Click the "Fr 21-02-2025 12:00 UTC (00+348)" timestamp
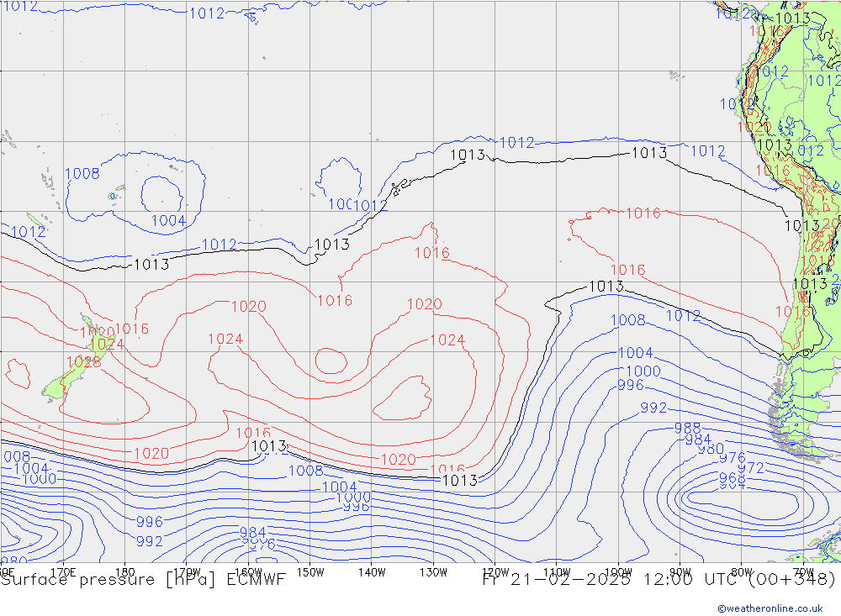The image size is (841, 616). 659,580
